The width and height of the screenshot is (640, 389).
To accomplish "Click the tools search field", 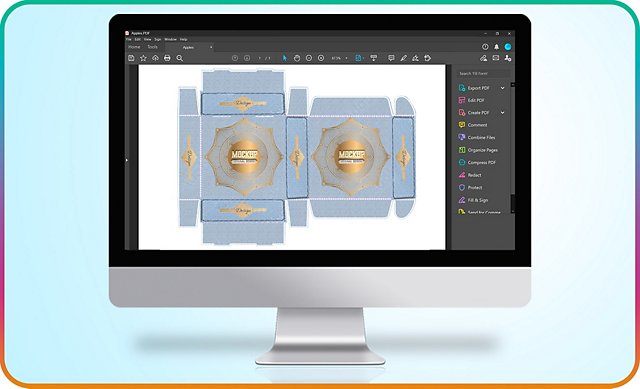I will [483, 73].
